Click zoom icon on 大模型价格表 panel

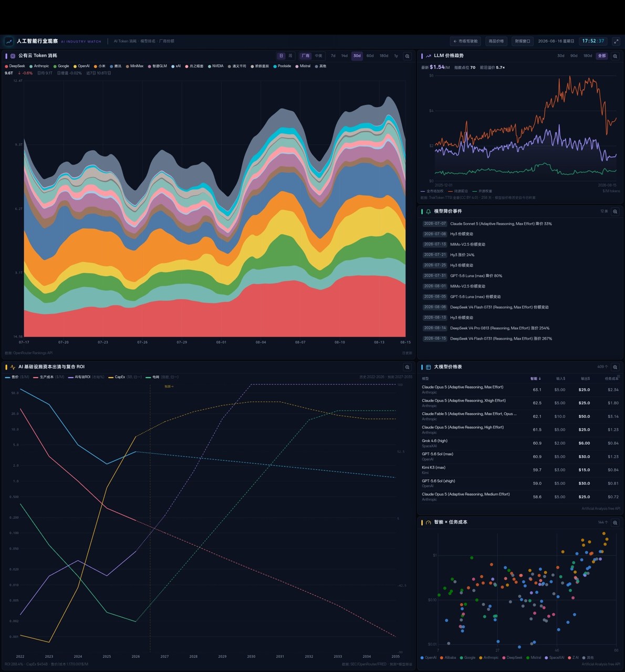[x=615, y=367]
